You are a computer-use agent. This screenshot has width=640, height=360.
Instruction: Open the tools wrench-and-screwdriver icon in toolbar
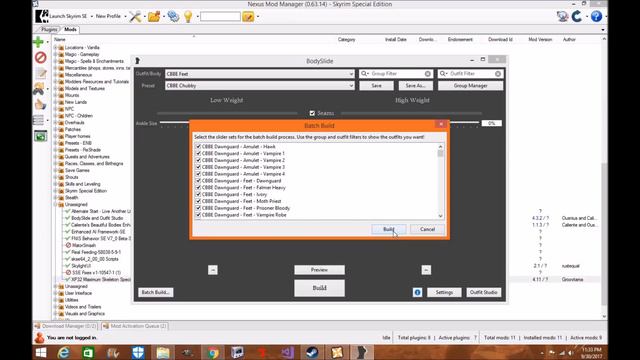[135, 17]
